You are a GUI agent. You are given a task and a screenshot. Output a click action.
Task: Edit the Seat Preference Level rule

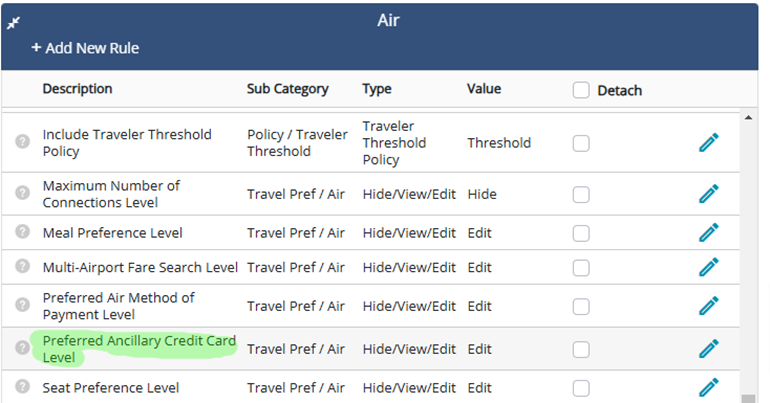pyautogui.click(x=709, y=387)
